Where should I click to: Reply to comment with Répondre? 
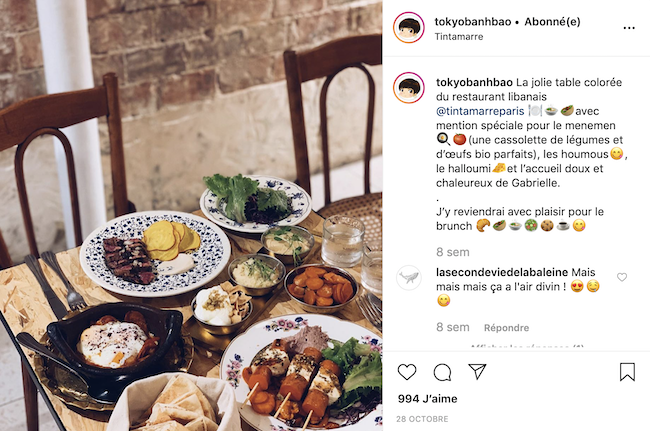pos(506,328)
